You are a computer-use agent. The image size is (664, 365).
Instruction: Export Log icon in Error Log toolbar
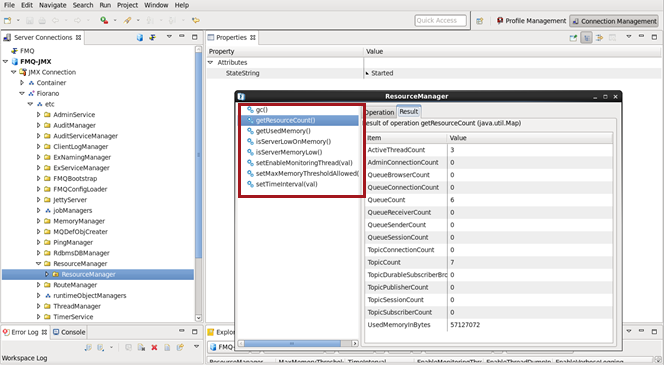coord(88,347)
